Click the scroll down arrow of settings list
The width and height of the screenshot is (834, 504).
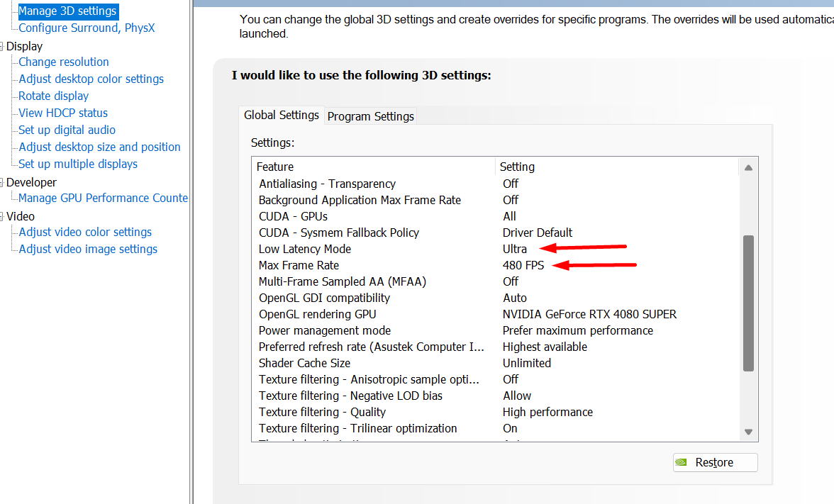point(748,432)
